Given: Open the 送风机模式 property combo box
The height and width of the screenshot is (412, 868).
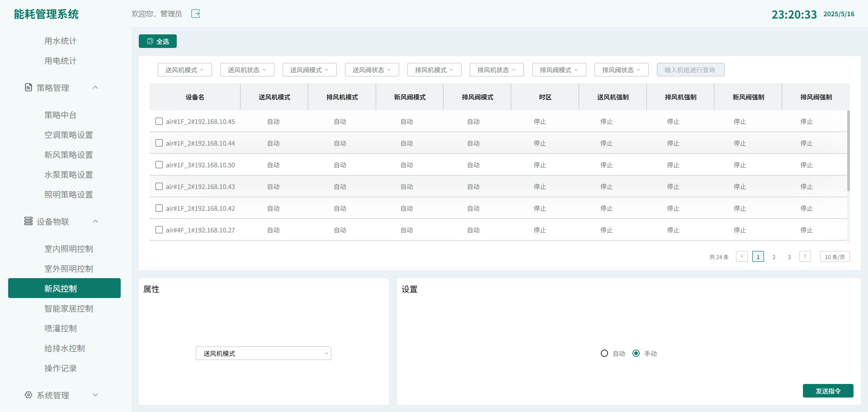Looking at the screenshot, I should pos(263,353).
